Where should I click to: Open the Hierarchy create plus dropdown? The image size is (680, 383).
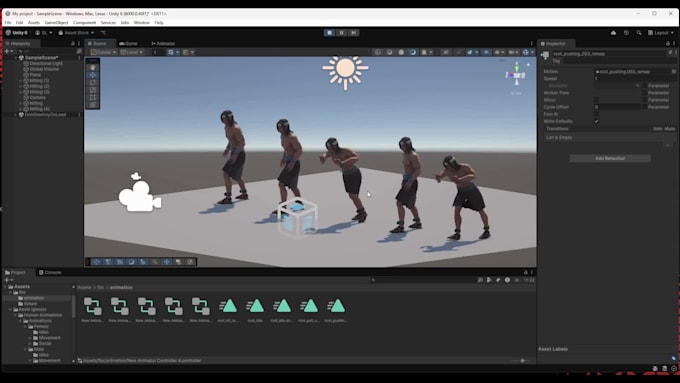point(8,51)
